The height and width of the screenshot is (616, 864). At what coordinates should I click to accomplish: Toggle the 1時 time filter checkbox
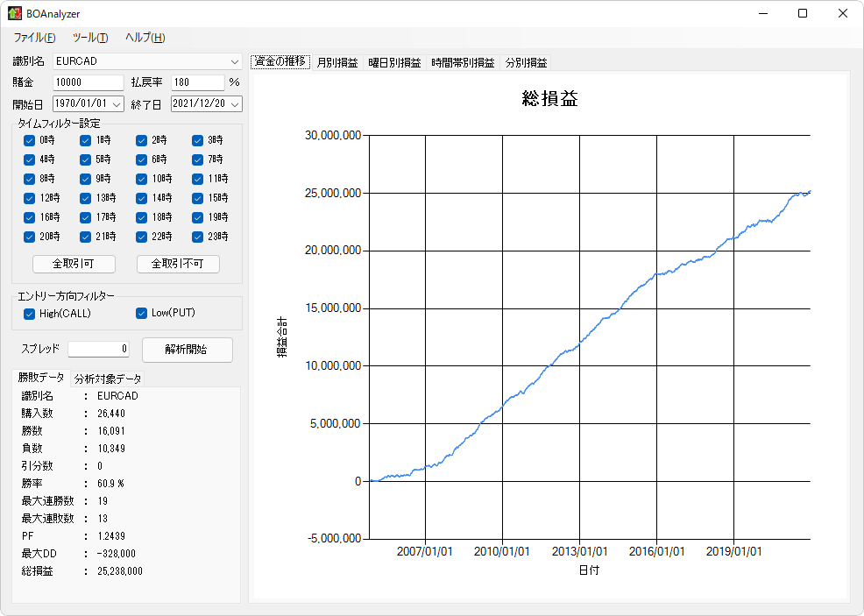(85, 140)
